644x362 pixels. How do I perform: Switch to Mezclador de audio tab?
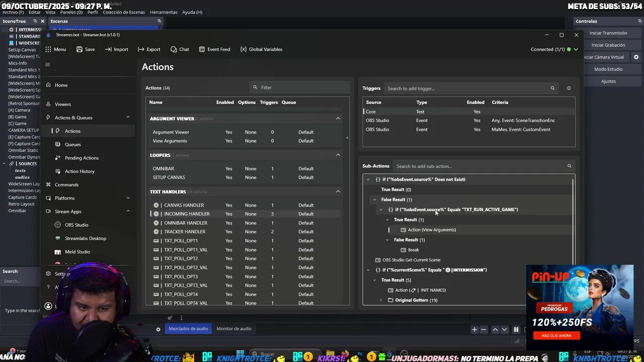(188, 329)
